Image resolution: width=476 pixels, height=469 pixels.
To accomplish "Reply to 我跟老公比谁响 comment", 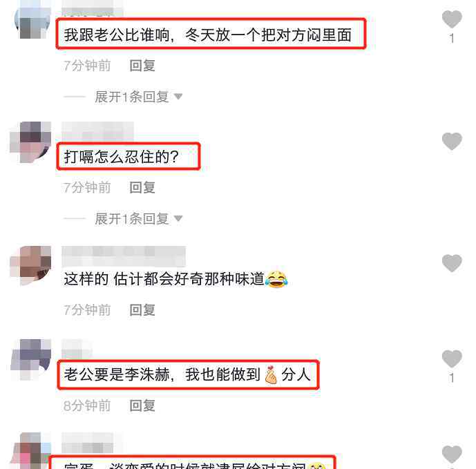I will 142,66.
